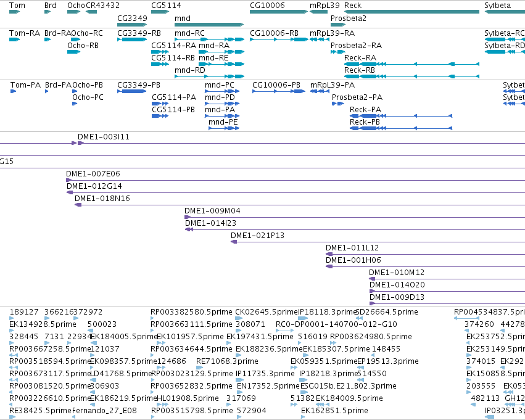Select the Brd gene label
This screenshot has height=420, width=525.
(51, 6)
